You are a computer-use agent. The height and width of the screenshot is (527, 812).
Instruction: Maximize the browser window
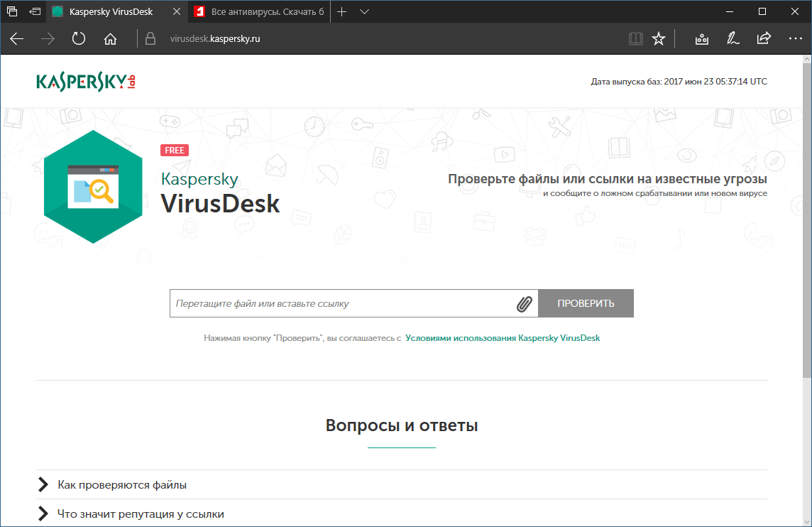click(762, 11)
